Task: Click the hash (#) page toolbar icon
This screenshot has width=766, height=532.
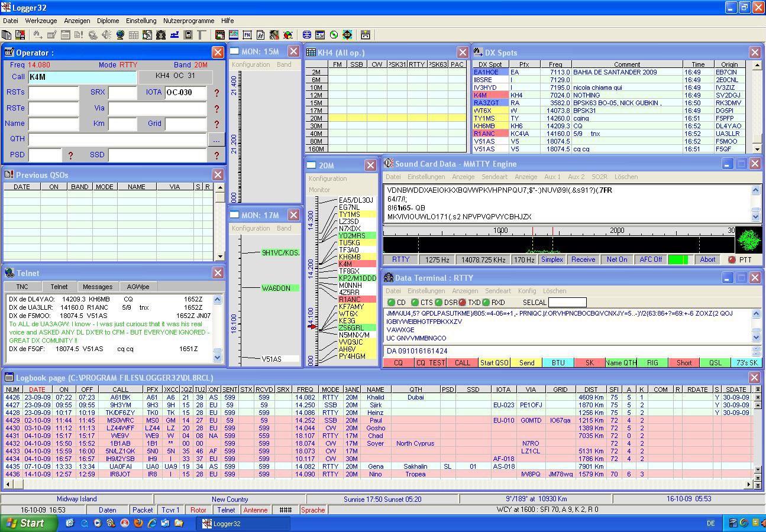Action: (x=261, y=35)
